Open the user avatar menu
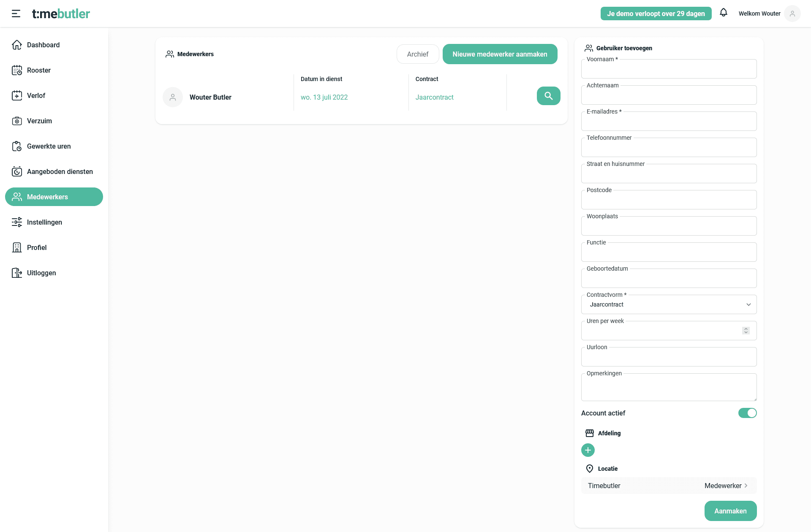The width and height of the screenshot is (811, 532). click(x=792, y=14)
